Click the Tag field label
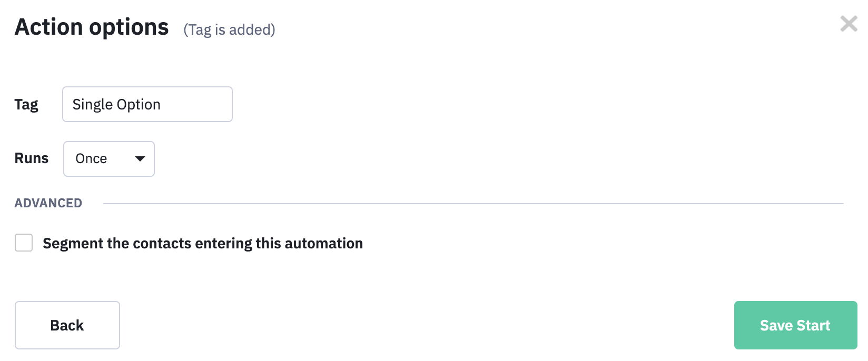This screenshot has height=361, width=868. click(x=26, y=104)
